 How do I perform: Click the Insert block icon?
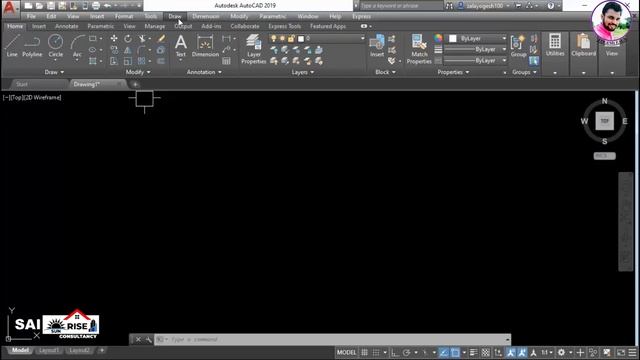tap(377, 45)
